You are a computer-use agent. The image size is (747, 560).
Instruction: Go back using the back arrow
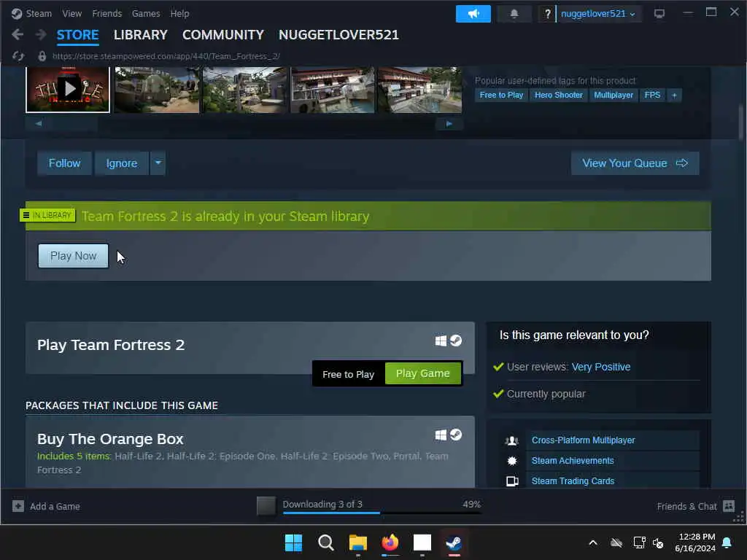tap(18, 35)
